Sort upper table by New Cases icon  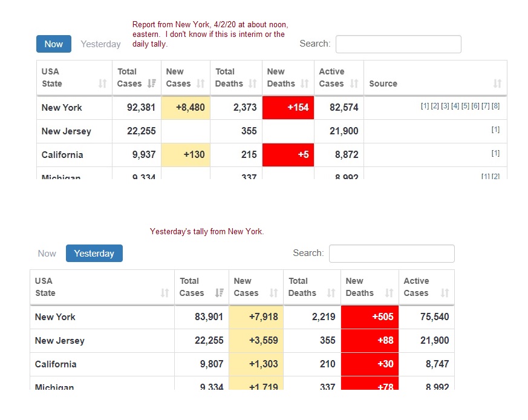(x=200, y=84)
